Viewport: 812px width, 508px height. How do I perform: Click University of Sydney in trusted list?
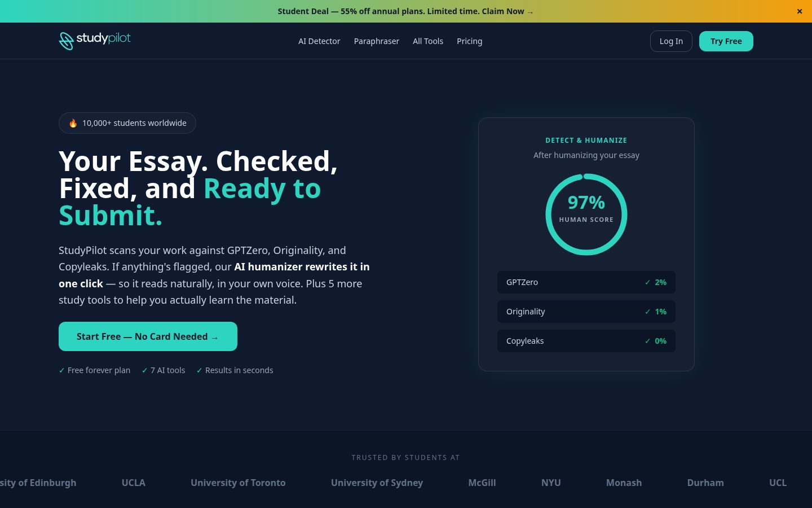(377, 483)
